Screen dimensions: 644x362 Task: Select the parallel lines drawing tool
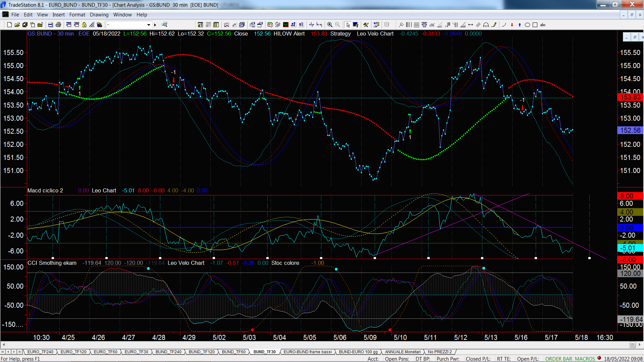478,24
